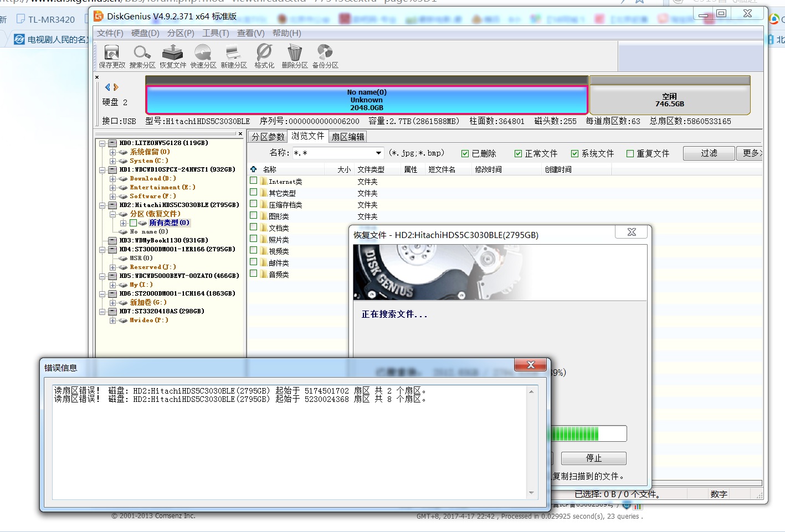Open the TL-MR3420 browser tab
The image size is (785, 532).
47,19
